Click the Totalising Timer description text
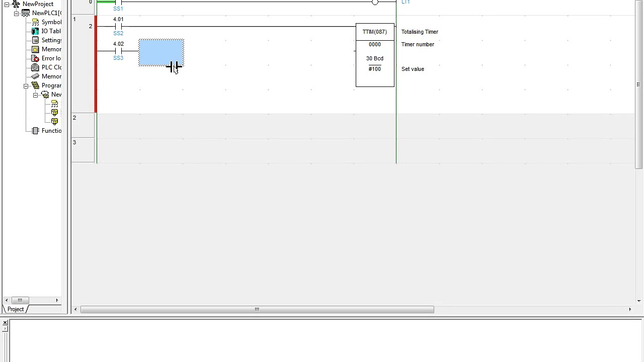The height and width of the screenshot is (362, 644). pyautogui.click(x=420, y=32)
